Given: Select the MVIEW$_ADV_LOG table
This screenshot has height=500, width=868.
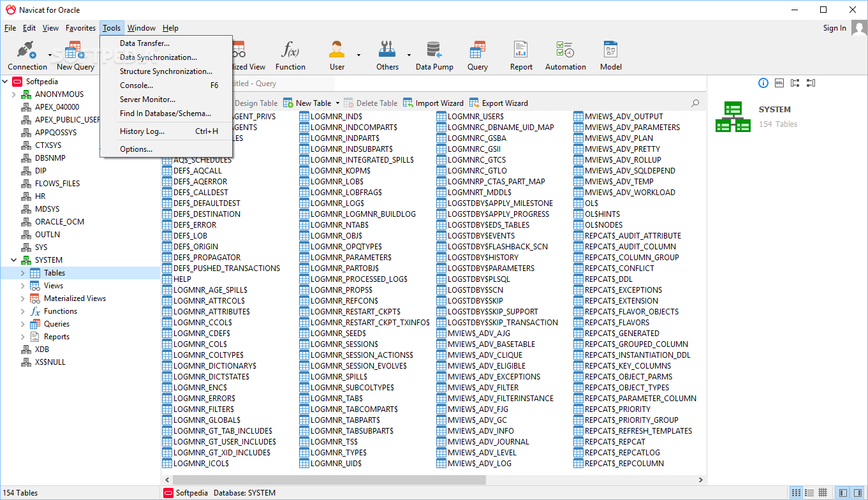Looking at the screenshot, I should click(480, 464).
